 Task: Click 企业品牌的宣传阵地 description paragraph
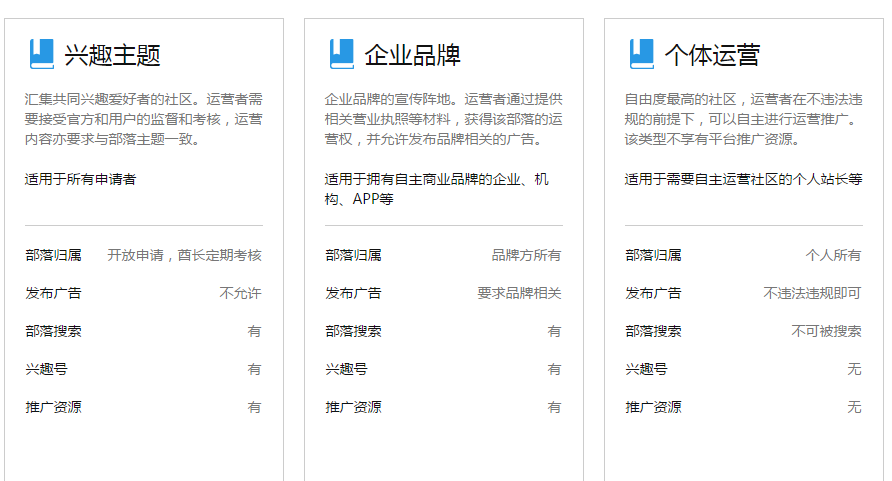coord(444,119)
